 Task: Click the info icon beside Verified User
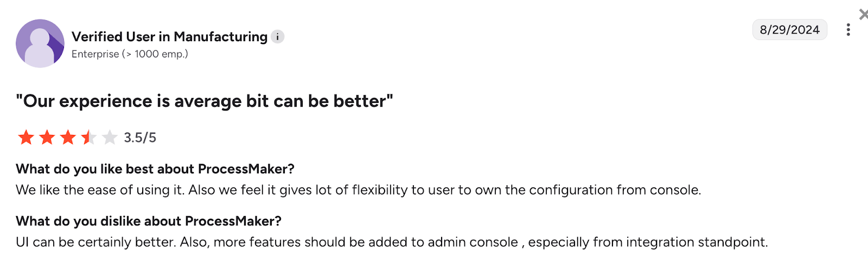point(277,36)
